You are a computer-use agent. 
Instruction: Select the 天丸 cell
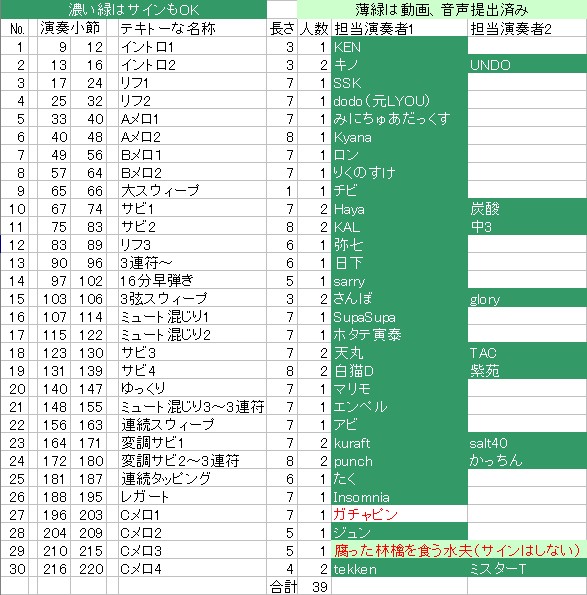(399, 353)
